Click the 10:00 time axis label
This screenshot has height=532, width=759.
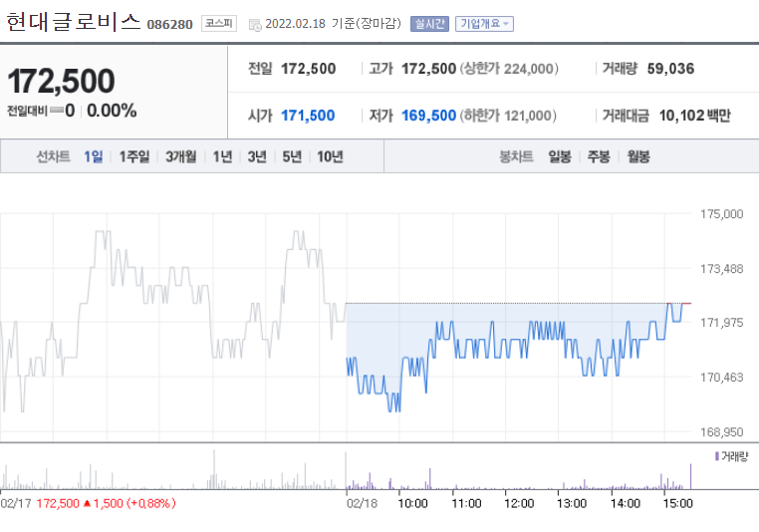pyautogui.click(x=413, y=504)
